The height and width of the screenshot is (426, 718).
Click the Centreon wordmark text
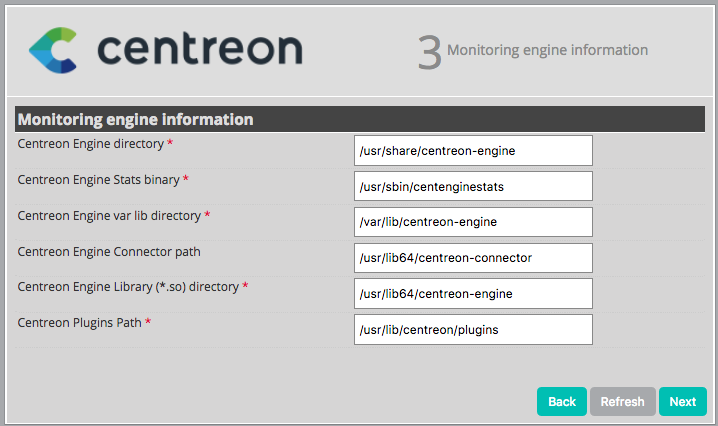point(200,49)
